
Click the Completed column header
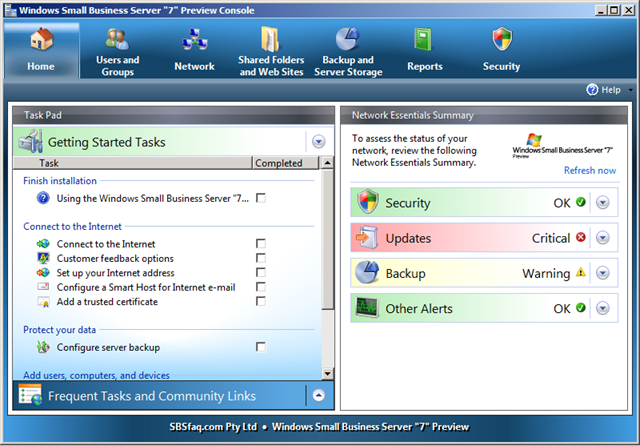pyautogui.click(x=278, y=163)
